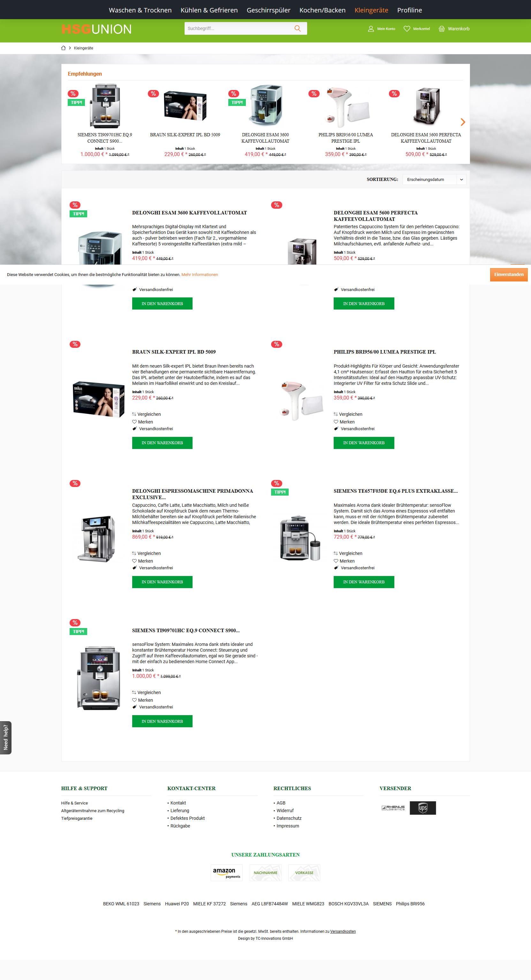
Task: Click Vergleichen for Philips Lumea Prestige
Action: (x=348, y=414)
